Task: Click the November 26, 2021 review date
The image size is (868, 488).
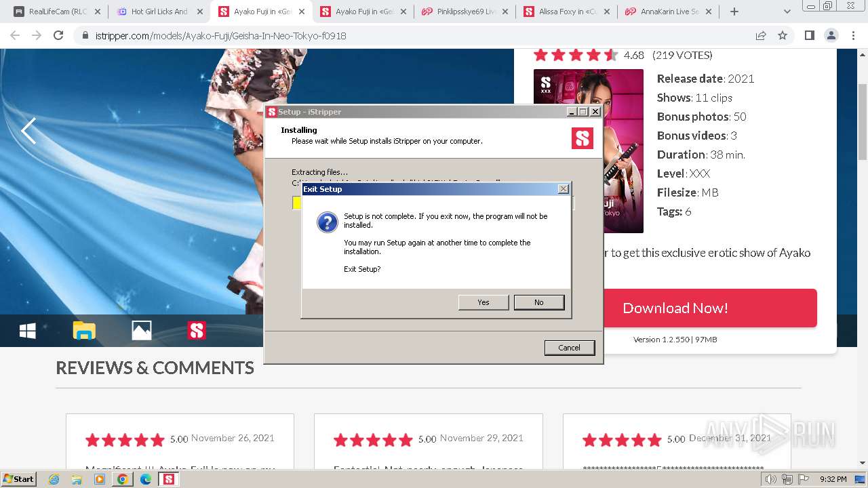Action: tap(233, 439)
